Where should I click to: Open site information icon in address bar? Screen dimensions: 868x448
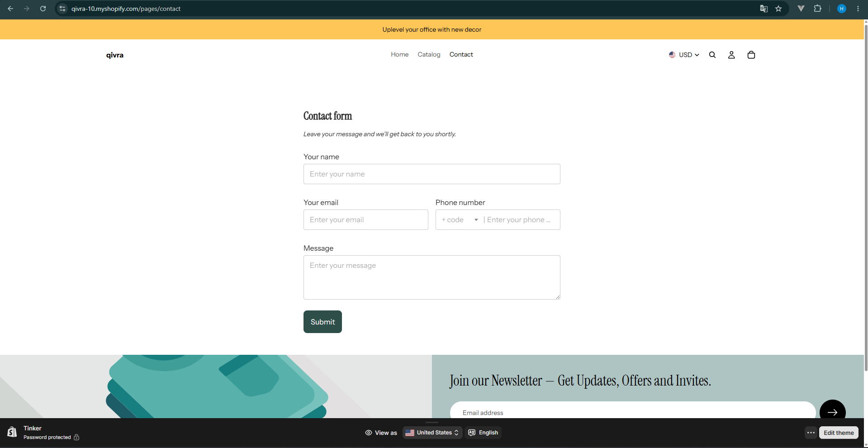62,9
